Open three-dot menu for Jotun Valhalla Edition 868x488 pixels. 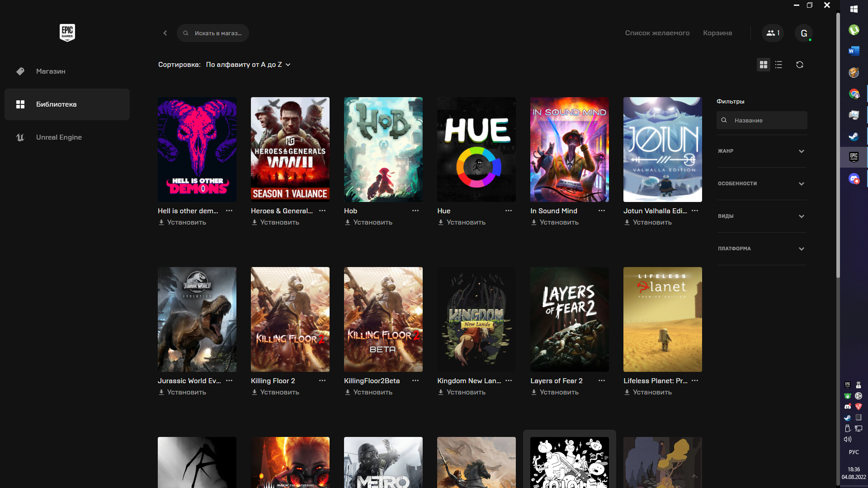[695, 211]
